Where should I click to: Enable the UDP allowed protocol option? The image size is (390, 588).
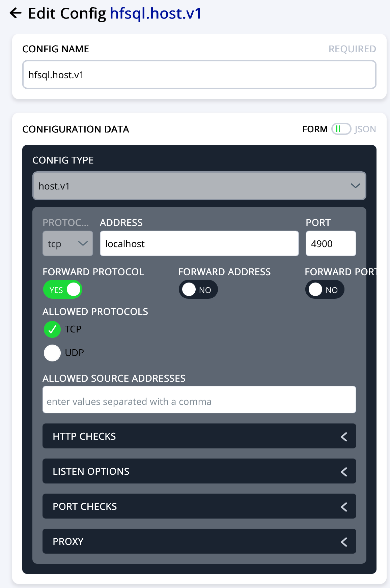click(x=52, y=353)
